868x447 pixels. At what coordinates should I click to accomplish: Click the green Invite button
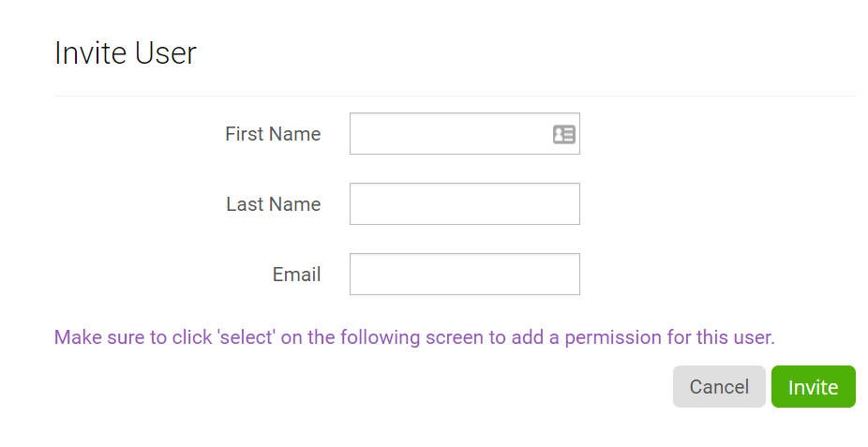tap(814, 387)
